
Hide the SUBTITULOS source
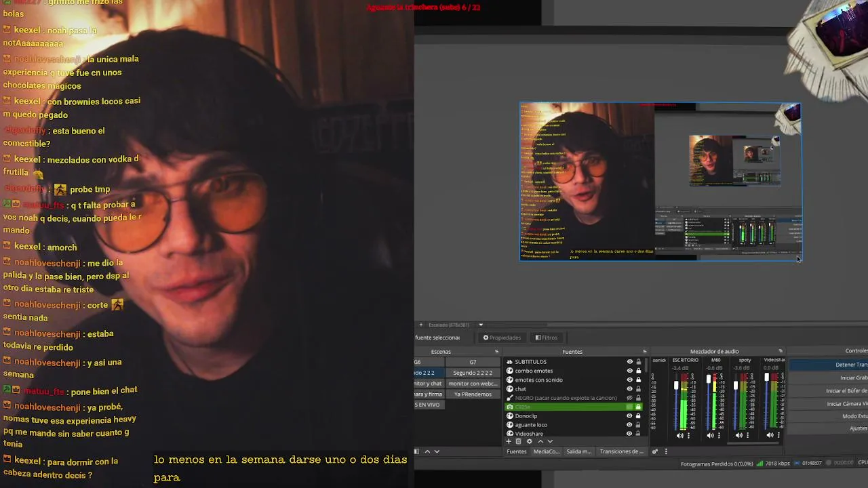(629, 362)
